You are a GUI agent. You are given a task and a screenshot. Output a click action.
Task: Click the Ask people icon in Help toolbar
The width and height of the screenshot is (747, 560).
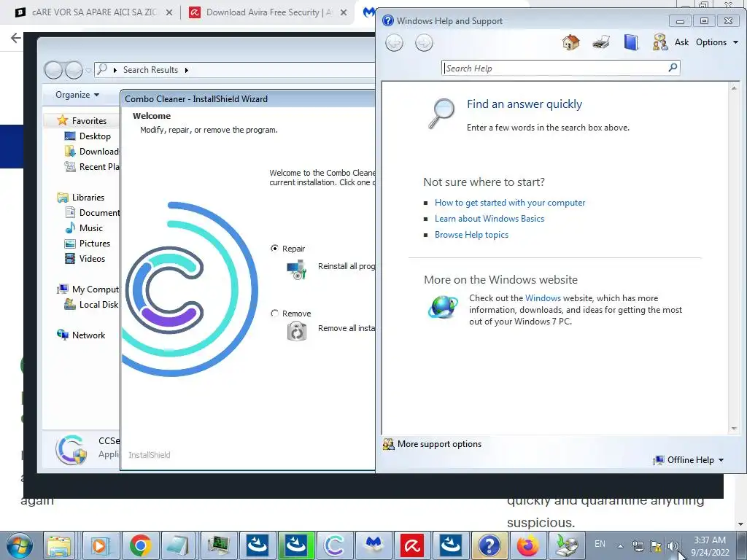(659, 42)
